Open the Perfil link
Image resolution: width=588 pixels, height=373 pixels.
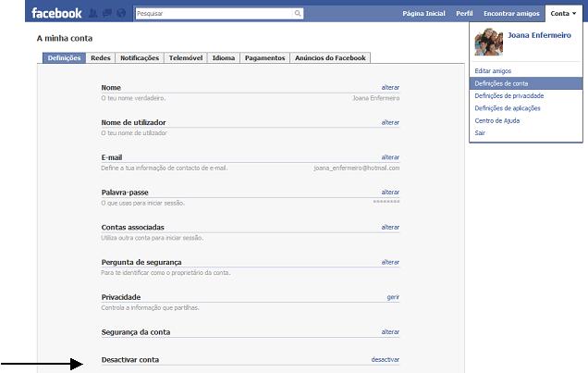464,14
